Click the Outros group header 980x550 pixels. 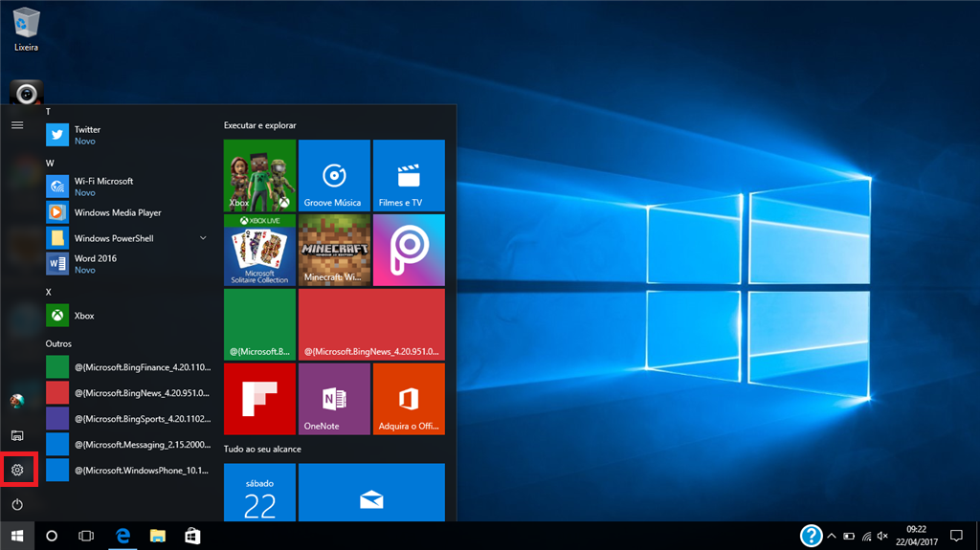tap(58, 343)
